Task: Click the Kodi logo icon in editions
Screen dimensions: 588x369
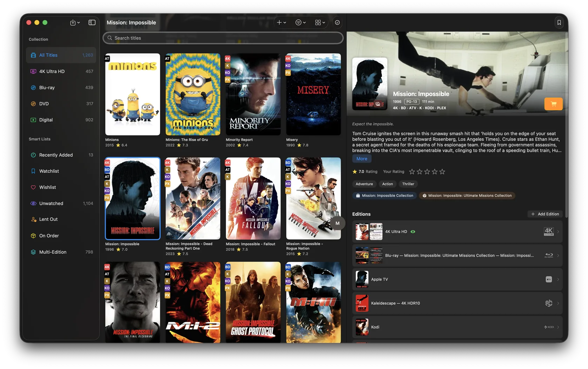Action: pyautogui.click(x=549, y=327)
